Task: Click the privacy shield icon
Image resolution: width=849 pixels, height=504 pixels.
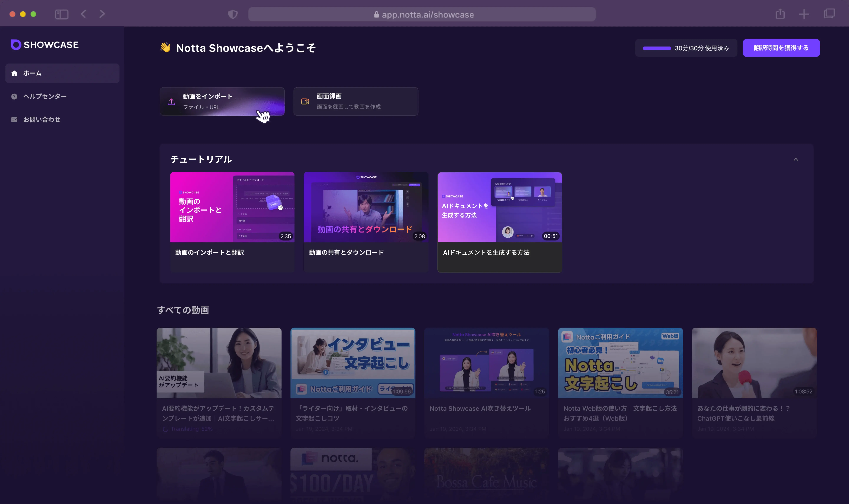Action: pyautogui.click(x=233, y=14)
